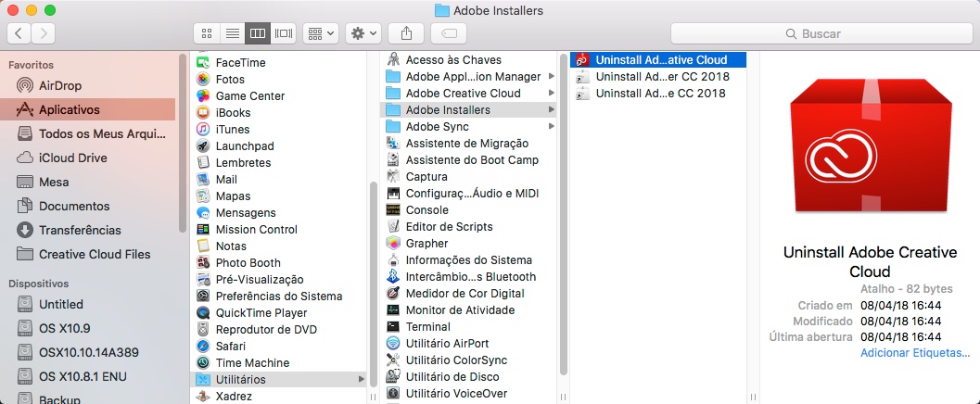Viewport: 980px width, 404px height.
Task: Expand the Adobe Sync folder arrow
Action: click(x=552, y=126)
